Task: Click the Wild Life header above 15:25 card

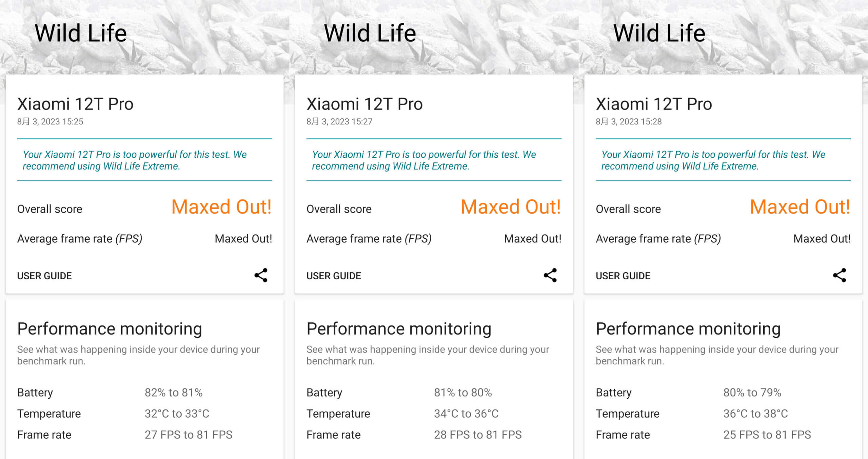Action: [81, 33]
